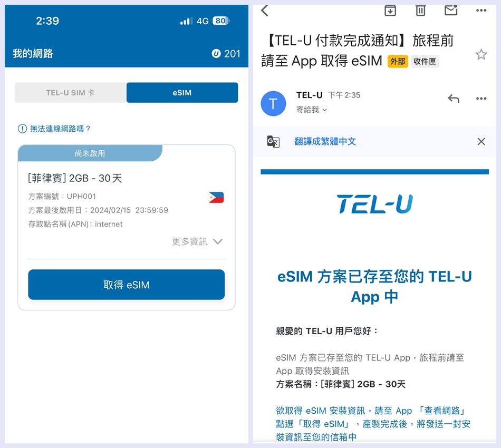Star the TEL-U payment email

pos(481,55)
